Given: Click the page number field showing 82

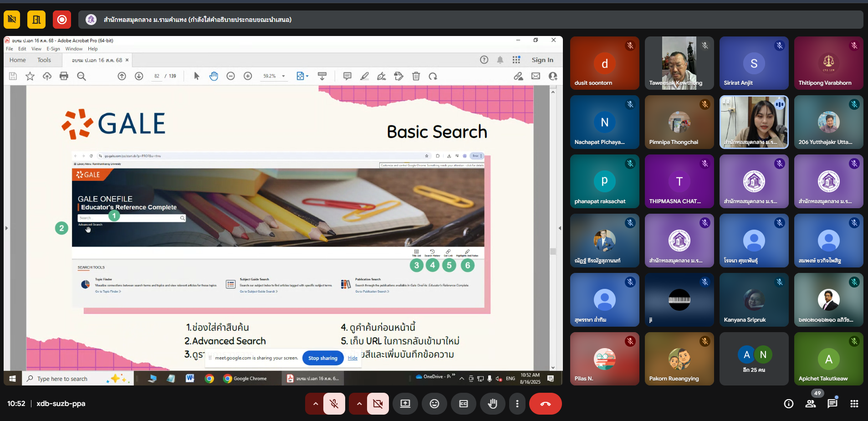Looking at the screenshot, I should [157, 76].
